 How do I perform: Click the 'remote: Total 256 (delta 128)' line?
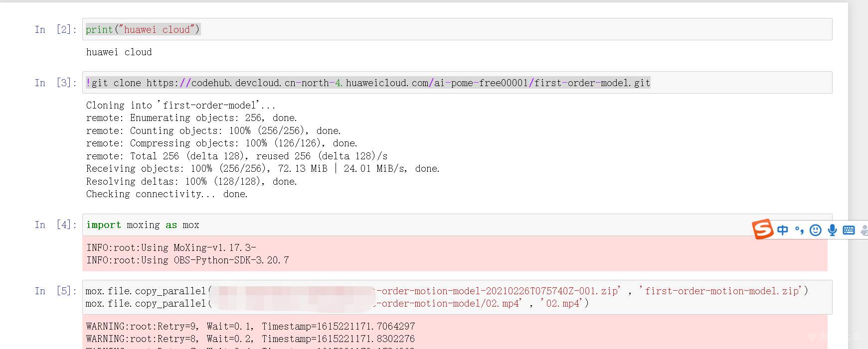tap(237, 156)
